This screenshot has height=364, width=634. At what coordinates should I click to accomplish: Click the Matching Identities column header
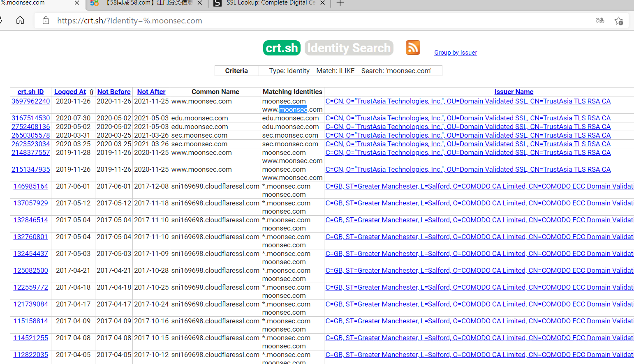292,92
